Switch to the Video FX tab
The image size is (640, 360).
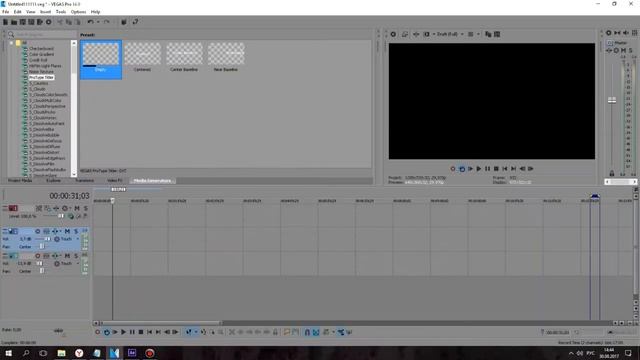point(114,180)
